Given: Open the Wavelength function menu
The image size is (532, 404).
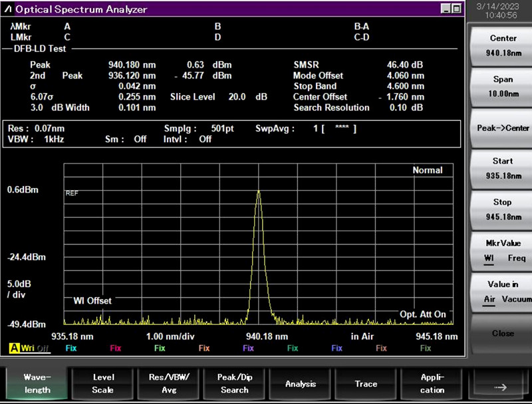Looking at the screenshot, I should coord(37,383).
